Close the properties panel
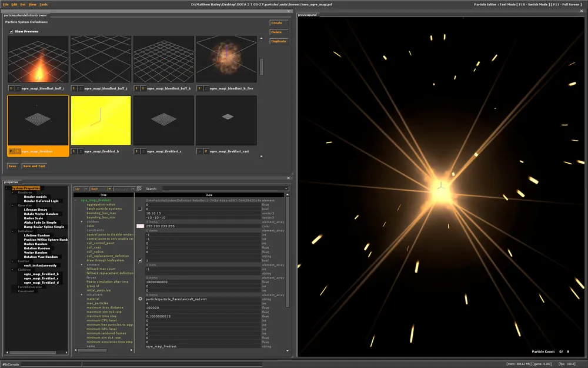This screenshot has width=588, height=368. tap(288, 177)
